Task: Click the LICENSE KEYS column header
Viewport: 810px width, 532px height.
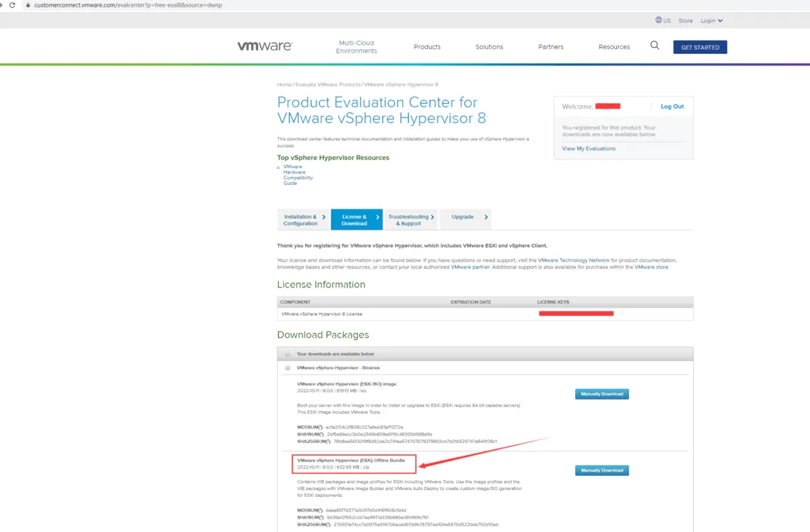Action: tap(553, 302)
